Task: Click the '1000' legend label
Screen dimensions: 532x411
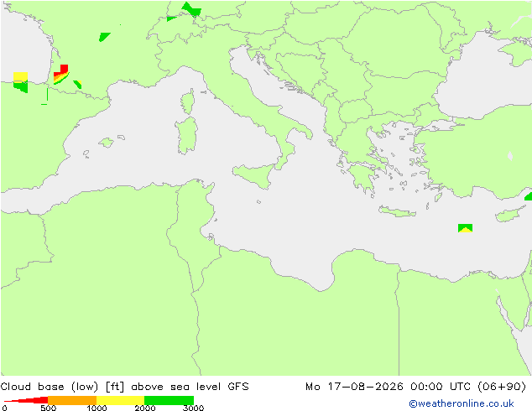Action: pyautogui.click(x=96, y=408)
